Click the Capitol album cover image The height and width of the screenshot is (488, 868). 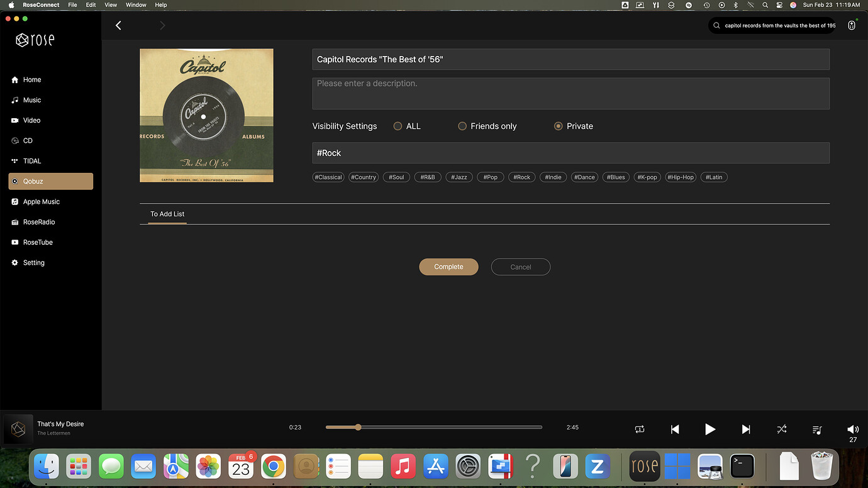click(206, 116)
